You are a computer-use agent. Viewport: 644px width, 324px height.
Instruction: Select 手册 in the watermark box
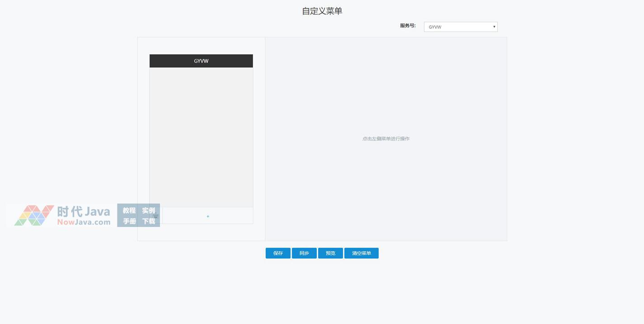[129, 222]
